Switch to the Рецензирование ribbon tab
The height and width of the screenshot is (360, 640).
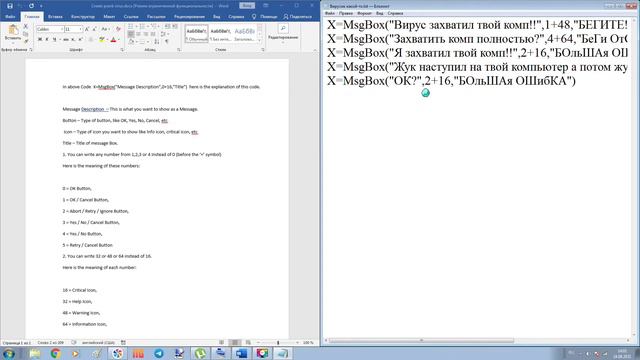pos(189,17)
